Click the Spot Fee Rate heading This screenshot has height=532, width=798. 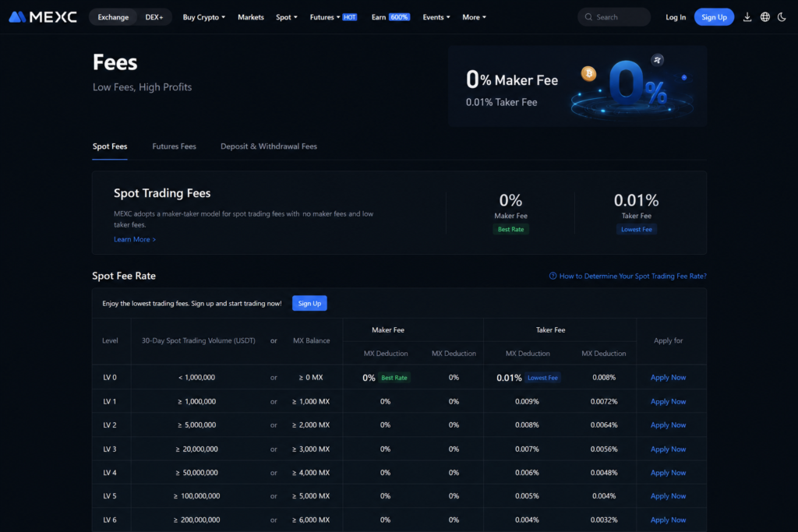(124, 276)
